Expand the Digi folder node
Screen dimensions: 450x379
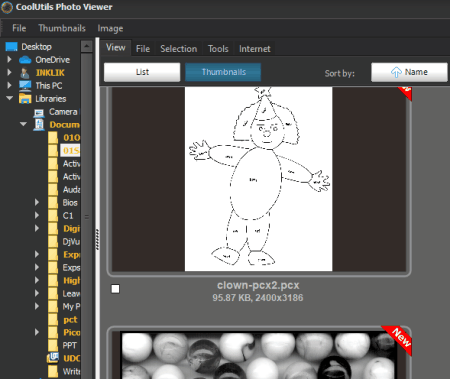point(37,228)
